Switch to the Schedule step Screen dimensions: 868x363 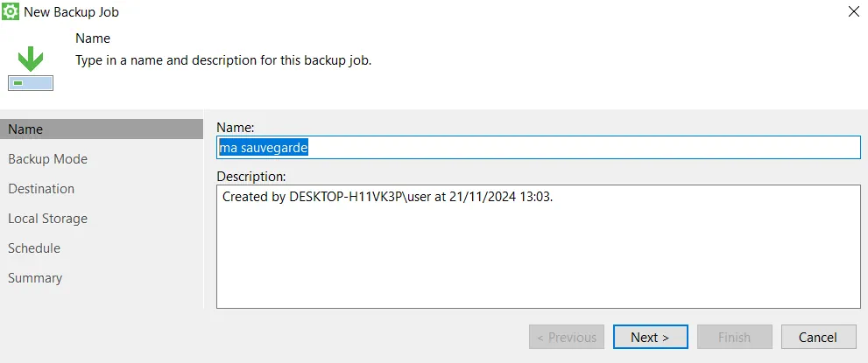tap(34, 248)
